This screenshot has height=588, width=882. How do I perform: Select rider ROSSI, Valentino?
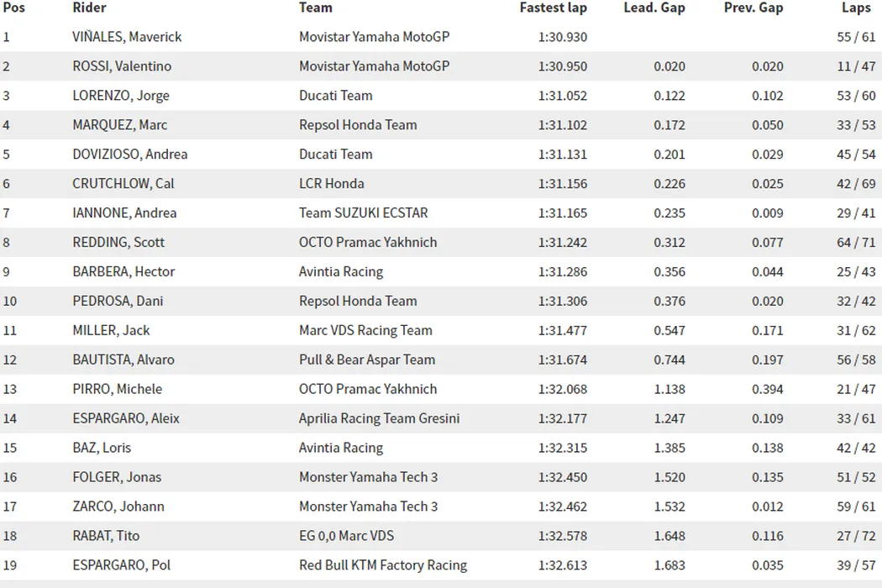122,66
